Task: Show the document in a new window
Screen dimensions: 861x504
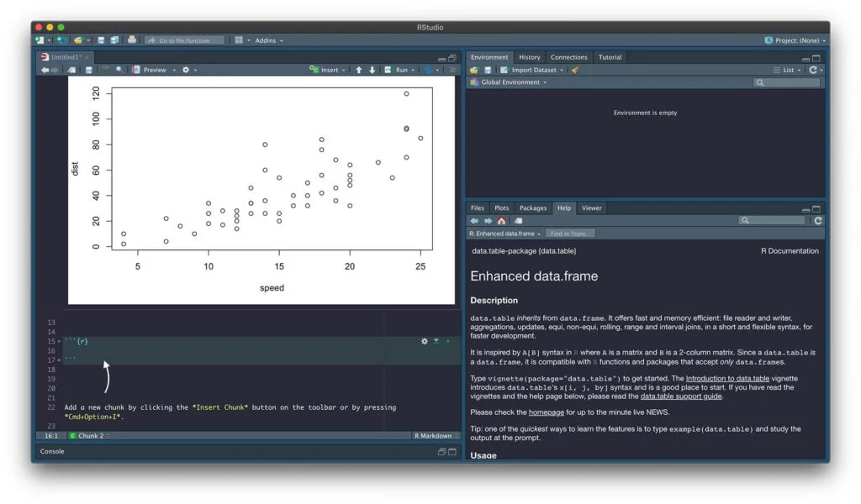Action: (x=72, y=71)
